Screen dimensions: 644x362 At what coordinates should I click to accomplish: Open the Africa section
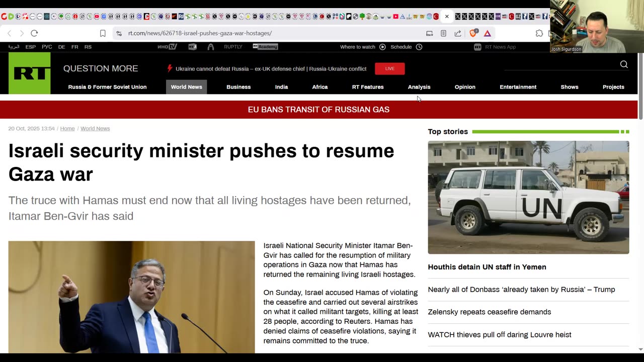click(x=320, y=87)
